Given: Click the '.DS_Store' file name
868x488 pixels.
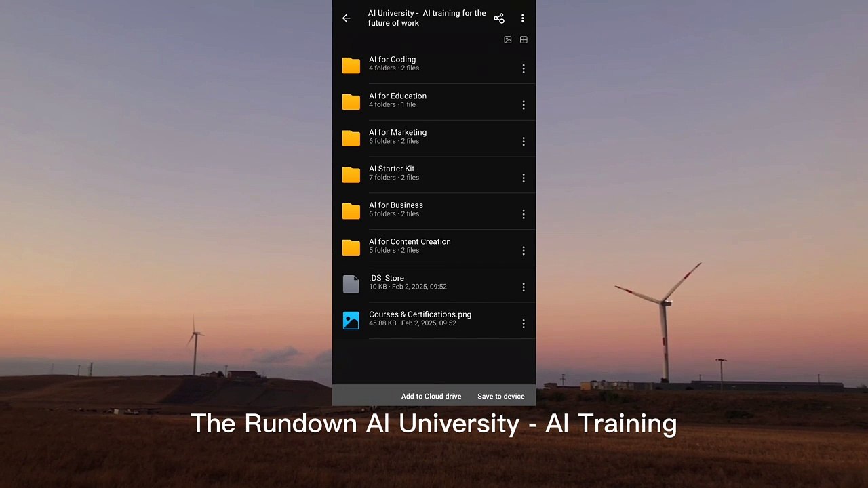Looking at the screenshot, I should [387, 279].
